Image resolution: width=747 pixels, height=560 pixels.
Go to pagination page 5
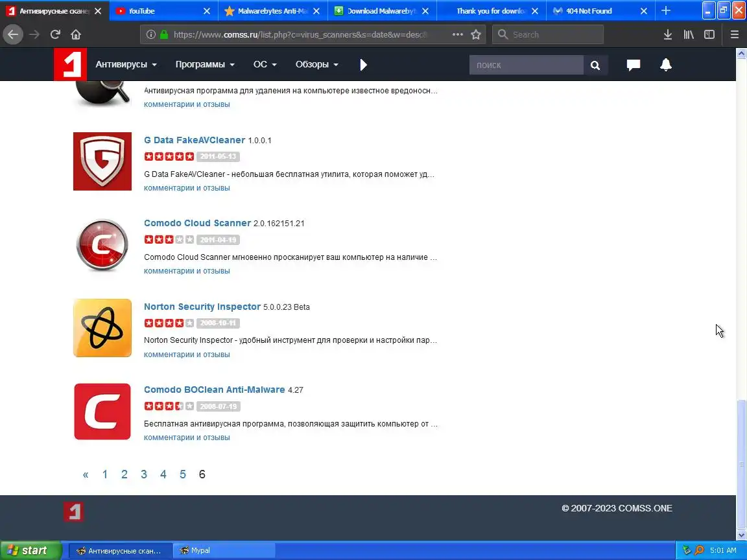click(x=182, y=474)
